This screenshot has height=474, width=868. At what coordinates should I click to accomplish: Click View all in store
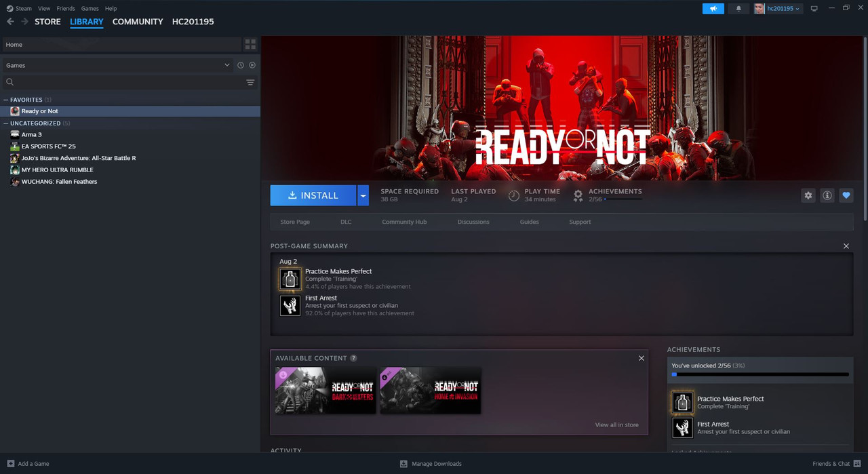tap(617, 424)
